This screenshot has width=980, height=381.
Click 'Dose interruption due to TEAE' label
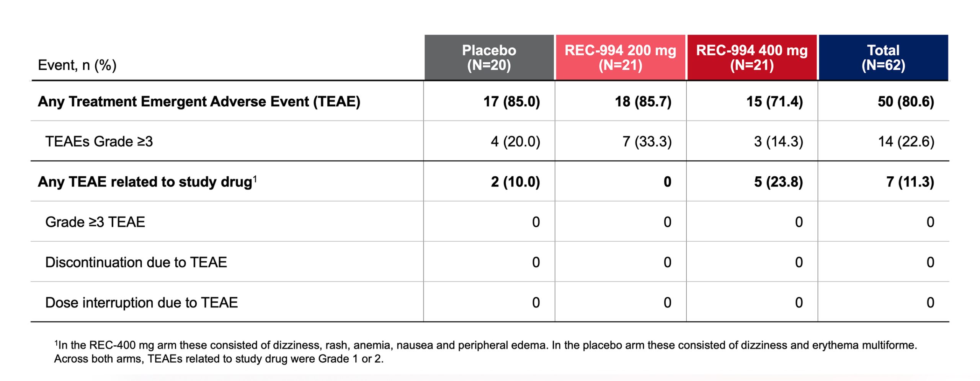pos(142,303)
